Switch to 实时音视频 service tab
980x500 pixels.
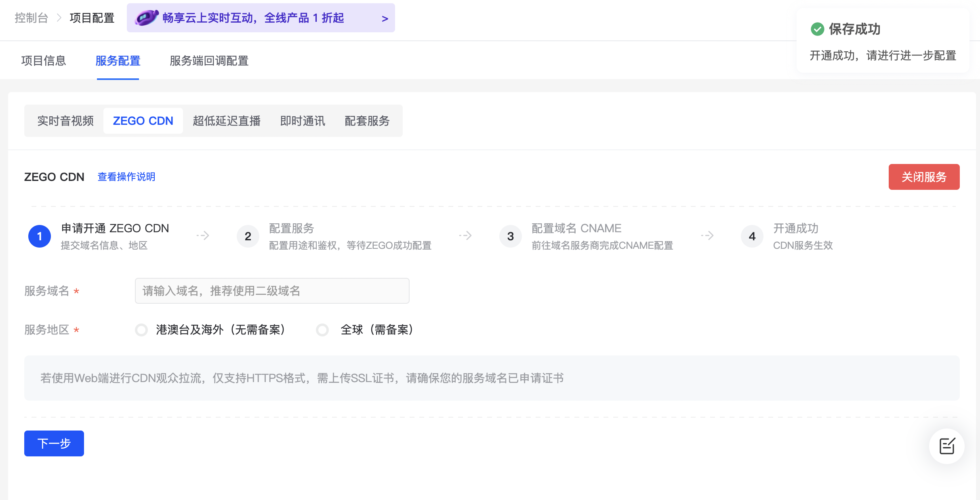click(65, 121)
